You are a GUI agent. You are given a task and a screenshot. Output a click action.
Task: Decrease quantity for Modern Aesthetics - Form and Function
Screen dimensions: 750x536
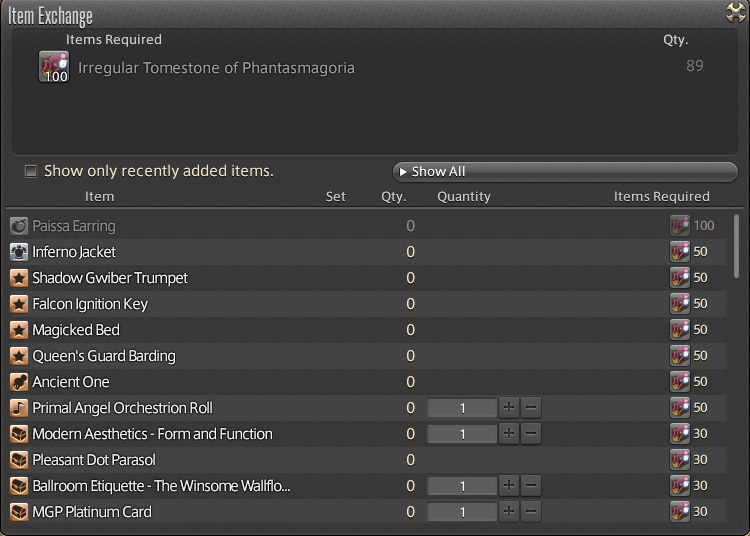click(531, 434)
